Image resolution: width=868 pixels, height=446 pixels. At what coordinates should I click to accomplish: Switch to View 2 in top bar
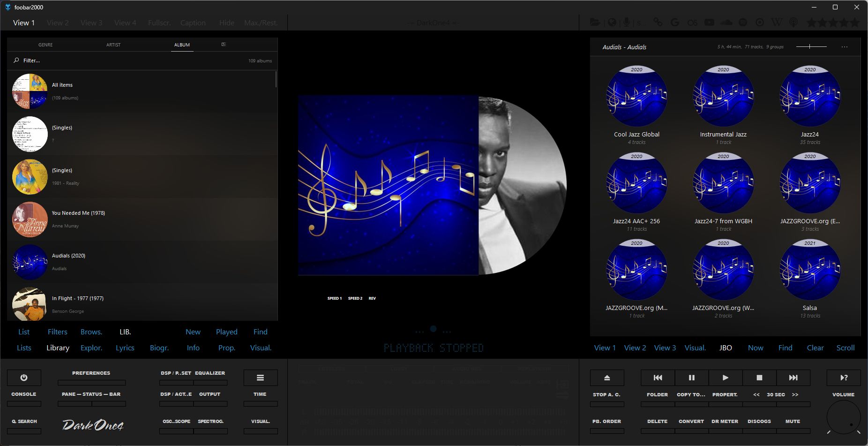coord(58,23)
